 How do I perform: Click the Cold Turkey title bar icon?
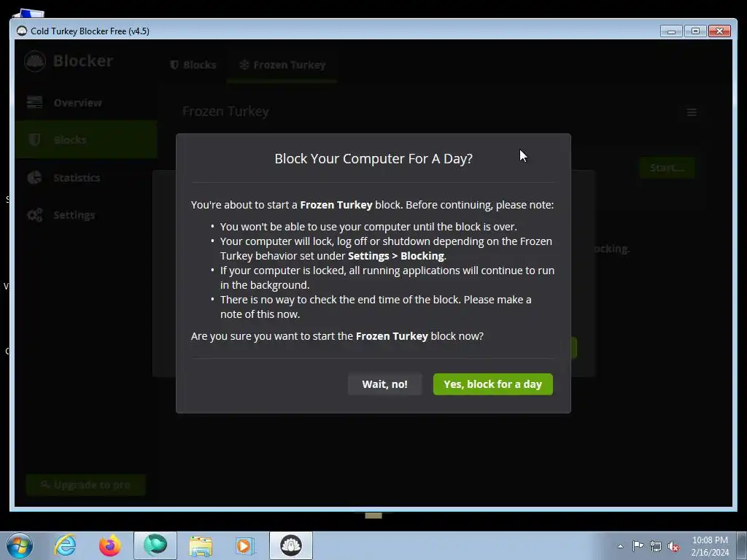point(22,31)
